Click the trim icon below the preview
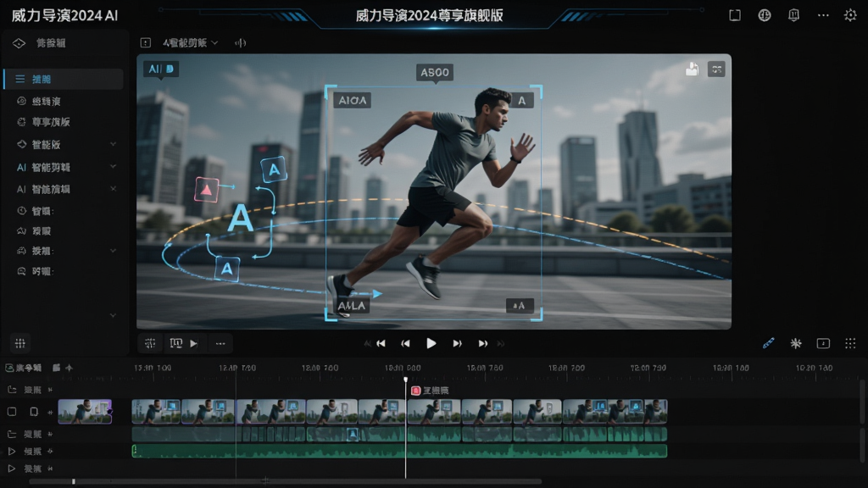This screenshot has width=868, height=488. tap(176, 344)
